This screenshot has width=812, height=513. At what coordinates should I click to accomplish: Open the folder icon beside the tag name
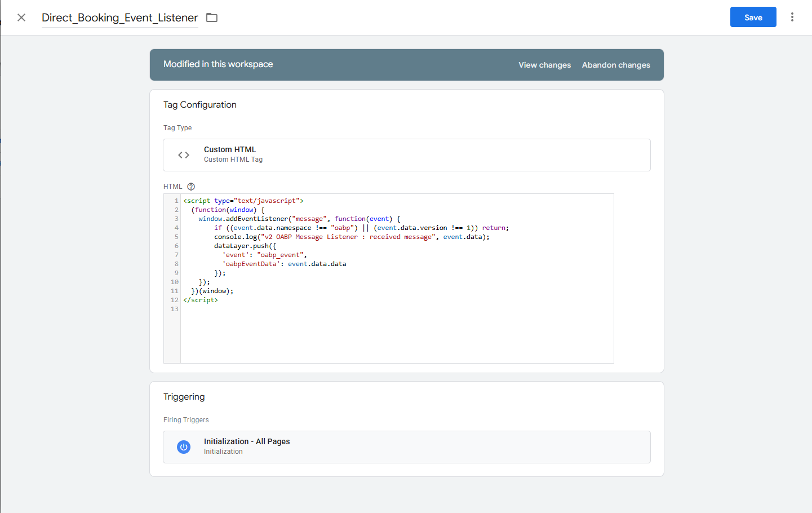coord(212,17)
